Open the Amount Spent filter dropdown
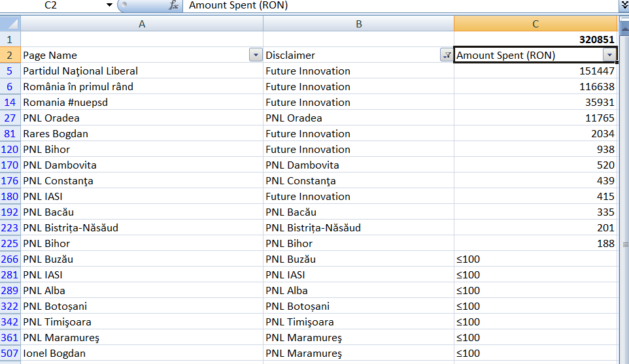The image size is (629, 364). click(x=609, y=55)
